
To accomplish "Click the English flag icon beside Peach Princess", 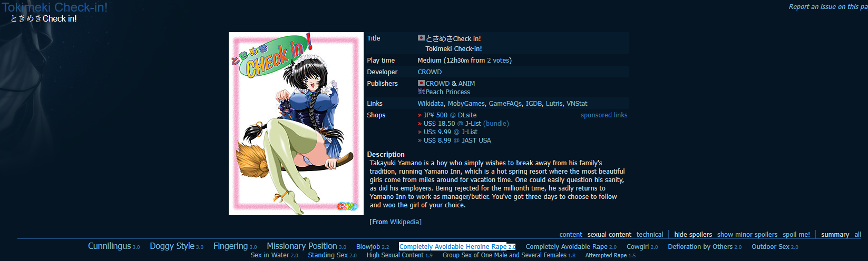I will (421, 92).
